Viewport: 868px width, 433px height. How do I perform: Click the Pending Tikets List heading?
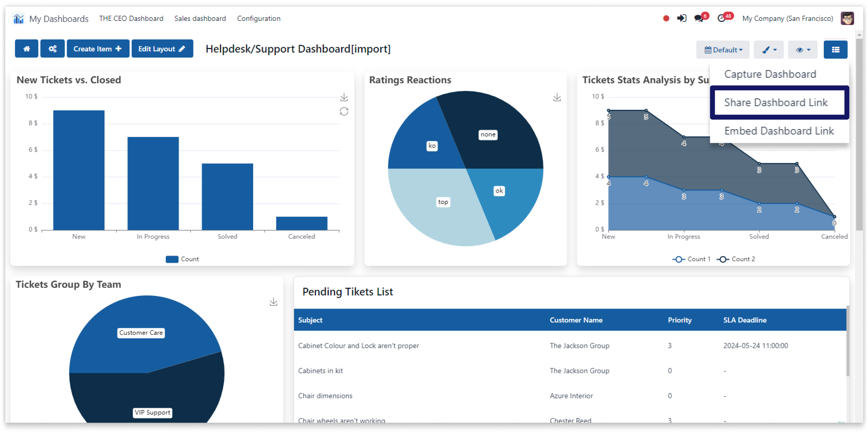click(x=347, y=292)
